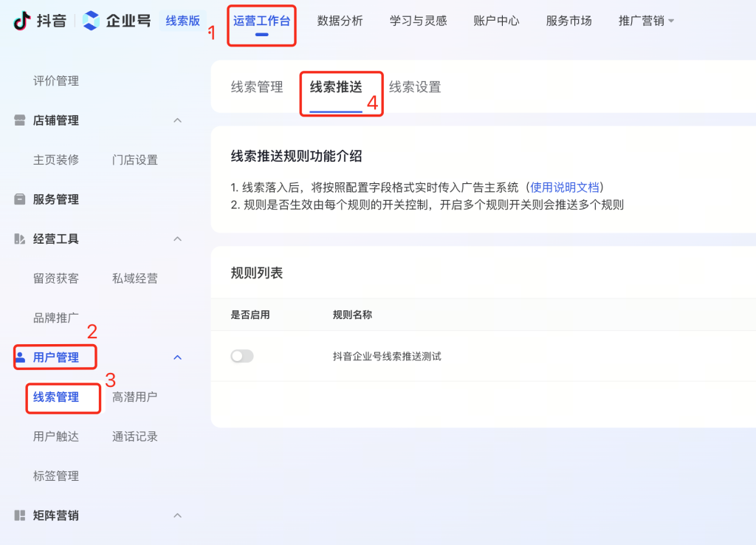Click the 矩阵营销 section icon
This screenshot has width=756, height=545.
pos(20,515)
